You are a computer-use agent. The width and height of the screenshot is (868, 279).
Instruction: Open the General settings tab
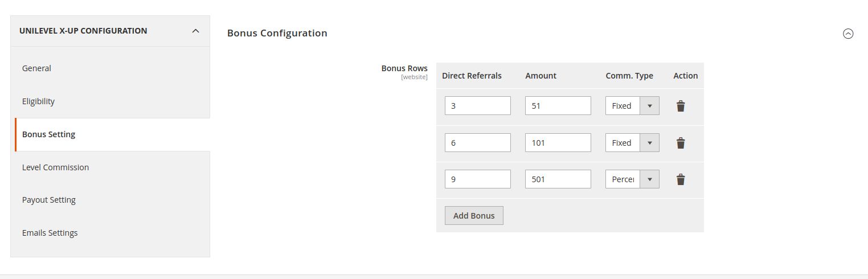[36, 68]
